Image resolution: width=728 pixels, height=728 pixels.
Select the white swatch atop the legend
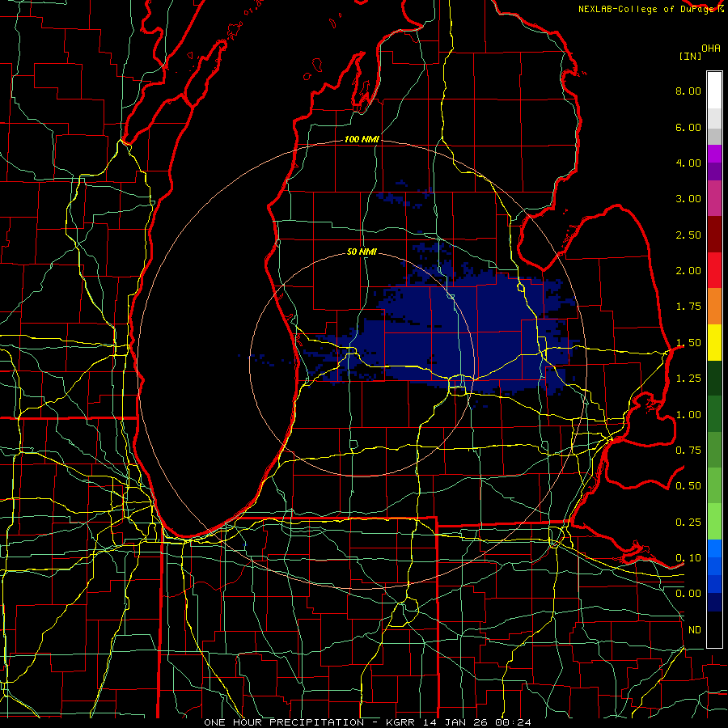point(714,91)
